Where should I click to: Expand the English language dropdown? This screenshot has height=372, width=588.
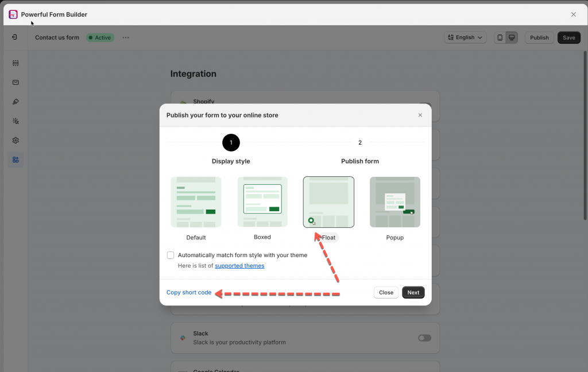point(465,38)
